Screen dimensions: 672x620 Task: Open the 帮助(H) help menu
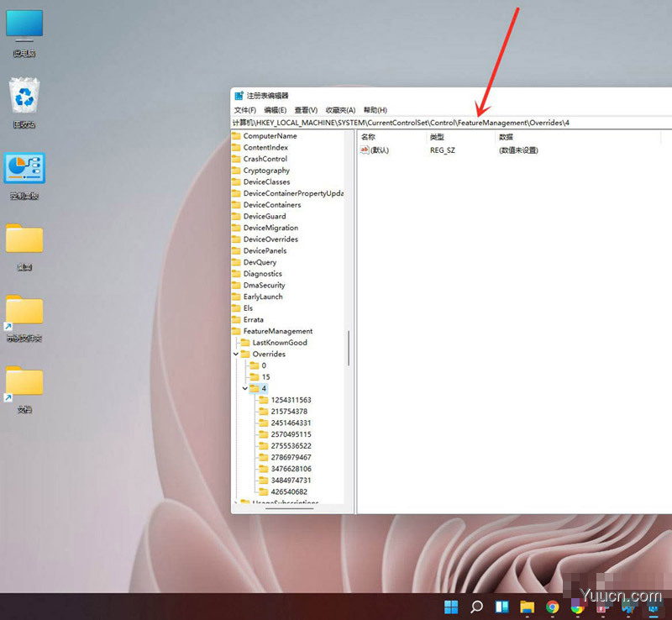click(x=375, y=110)
